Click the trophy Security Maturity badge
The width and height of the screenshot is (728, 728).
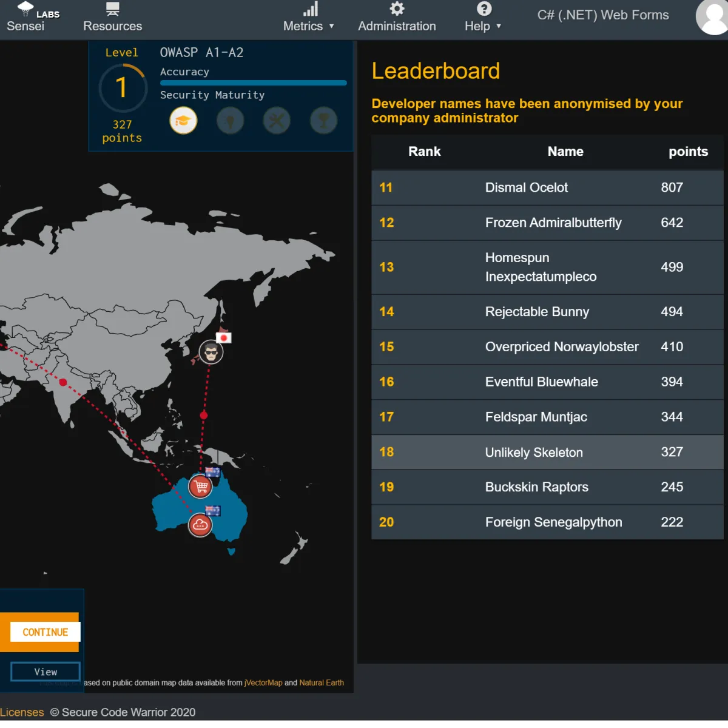pyautogui.click(x=323, y=120)
